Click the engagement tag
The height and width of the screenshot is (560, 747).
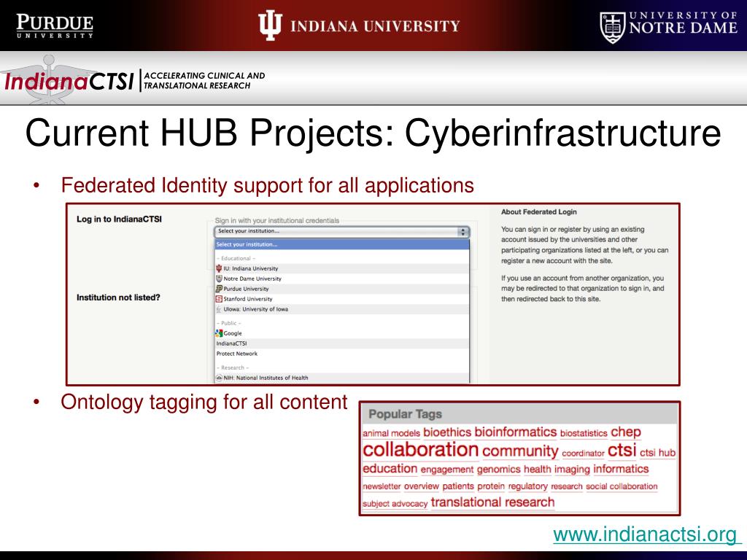[447, 470]
